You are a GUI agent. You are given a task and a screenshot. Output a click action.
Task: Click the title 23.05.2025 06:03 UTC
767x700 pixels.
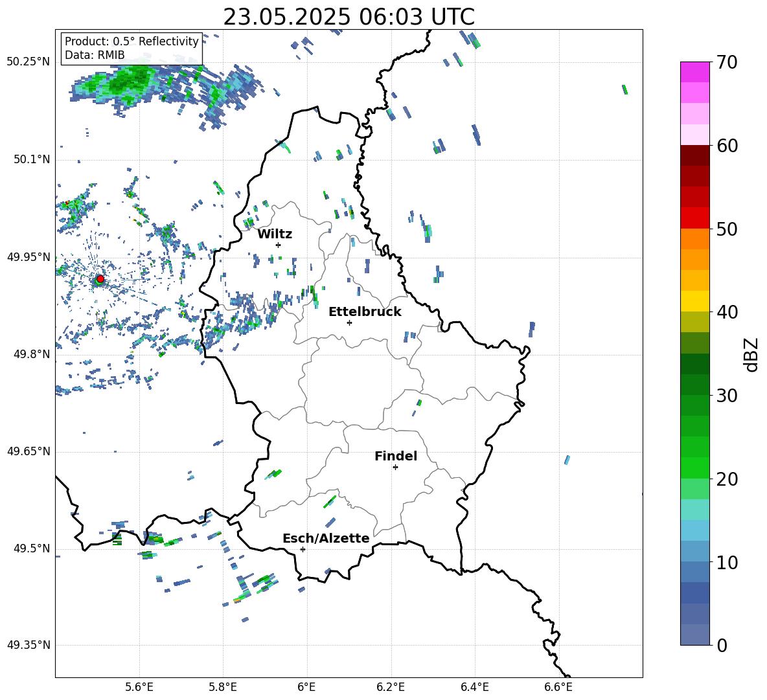coord(349,17)
